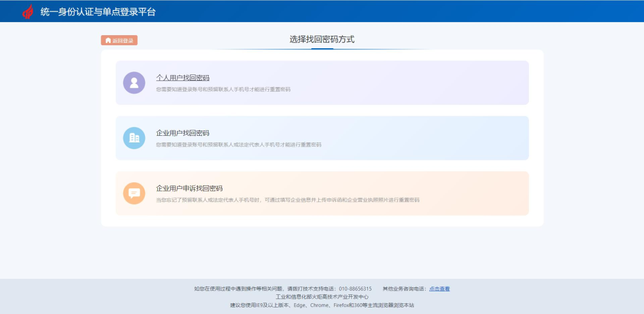Click the 其他业务咨询电话 label
This screenshot has width=644, height=314.
pyautogui.click(x=405, y=289)
